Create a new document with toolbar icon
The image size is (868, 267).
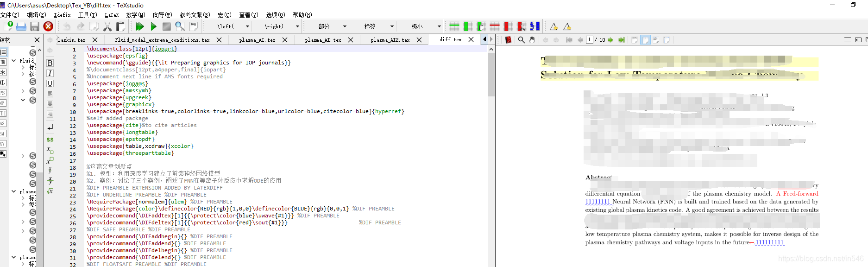pyautogui.click(x=8, y=26)
